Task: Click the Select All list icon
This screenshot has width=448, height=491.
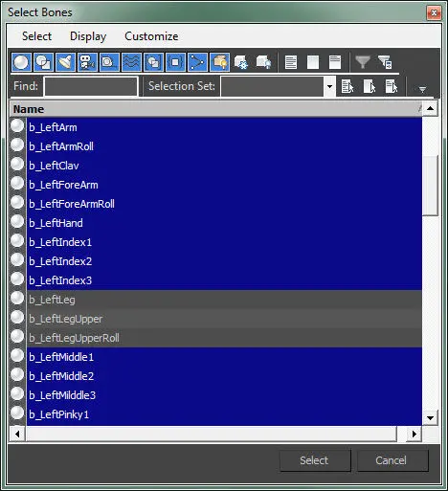Action: pyautogui.click(x=291, y=62)
